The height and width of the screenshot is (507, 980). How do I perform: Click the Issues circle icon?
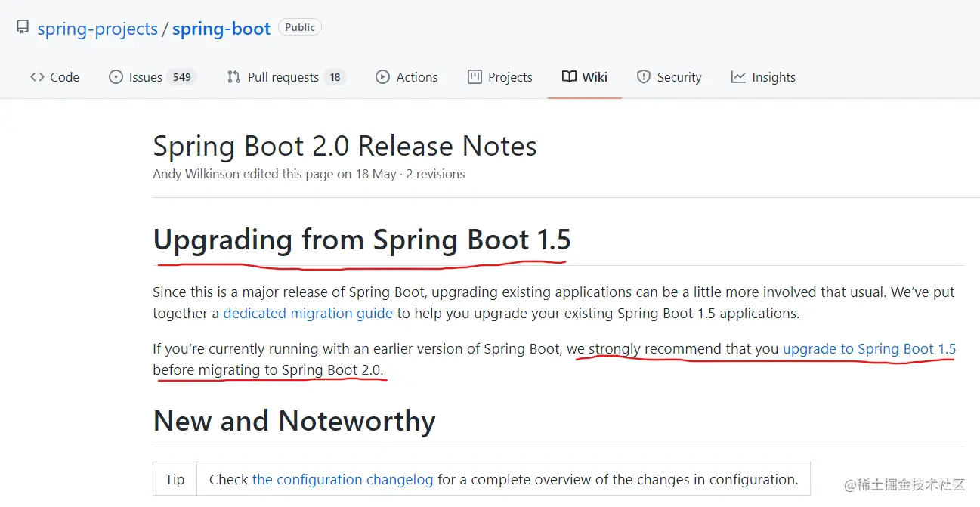(116, 77)
